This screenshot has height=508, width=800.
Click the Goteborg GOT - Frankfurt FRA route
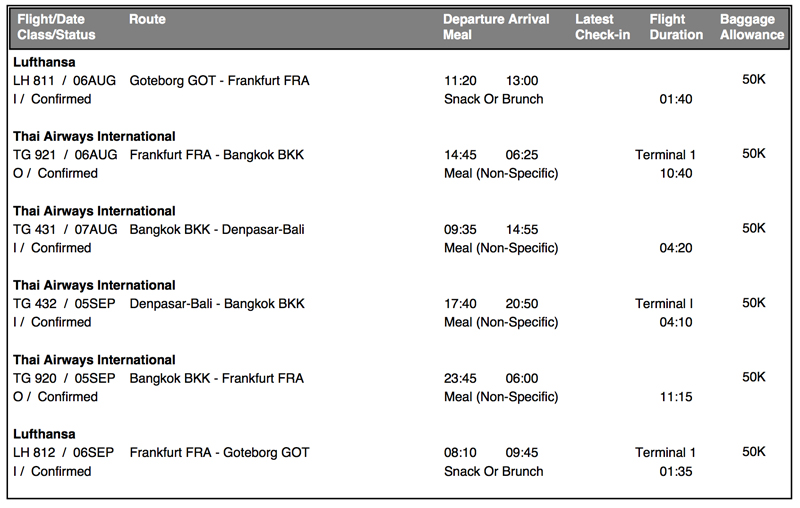click(x=219, y=81)
